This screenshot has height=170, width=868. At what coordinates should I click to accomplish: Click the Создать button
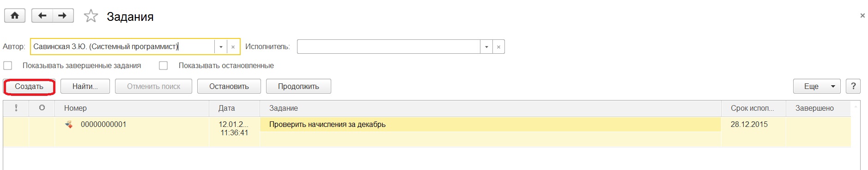coord(29,86)
